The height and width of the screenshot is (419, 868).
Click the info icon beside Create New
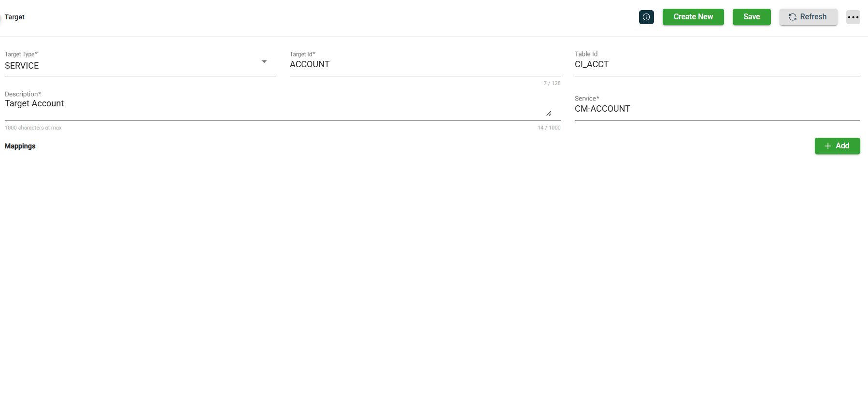coord(646,17)
